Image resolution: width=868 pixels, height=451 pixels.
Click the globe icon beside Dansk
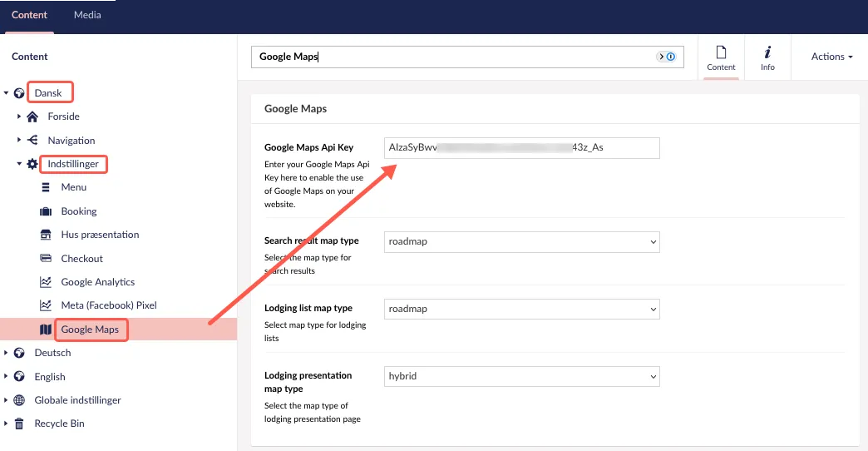[x=19, y=93]
